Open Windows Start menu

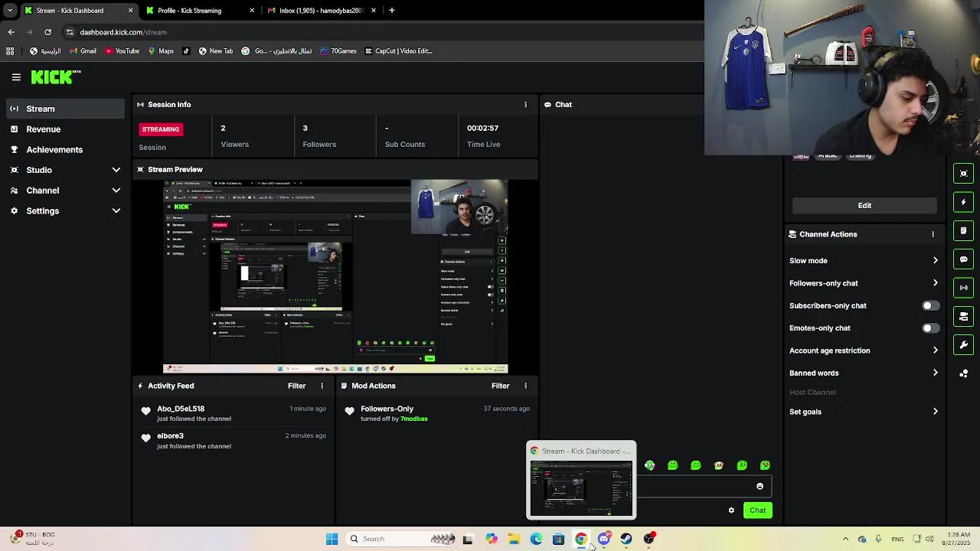coord(332,539)
